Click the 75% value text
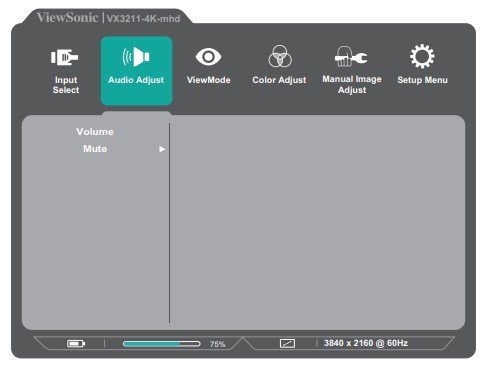This screenshot has width=483, height=367. [x=217, y=344]
